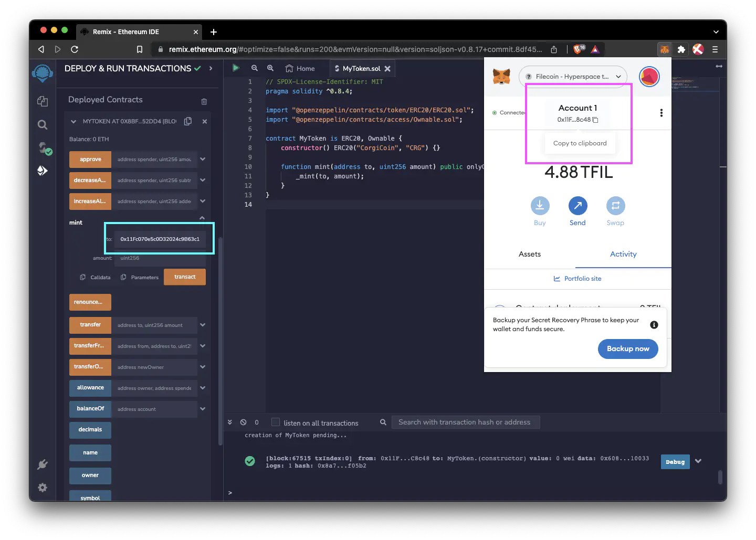Image resolution: width=756 pixels, height=540 pixels.
Task: Clear the terminal console icon
Action: coord(244,422)
